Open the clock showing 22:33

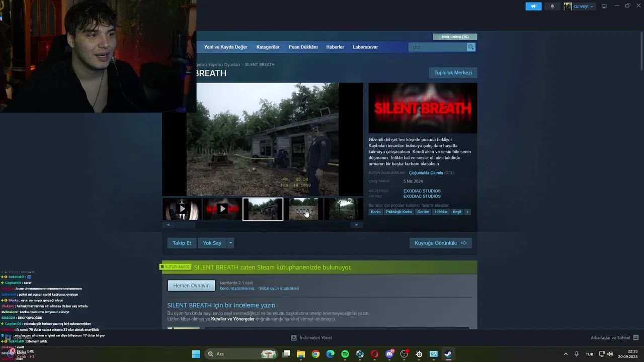pyautogui.click(x=632, y=354)
